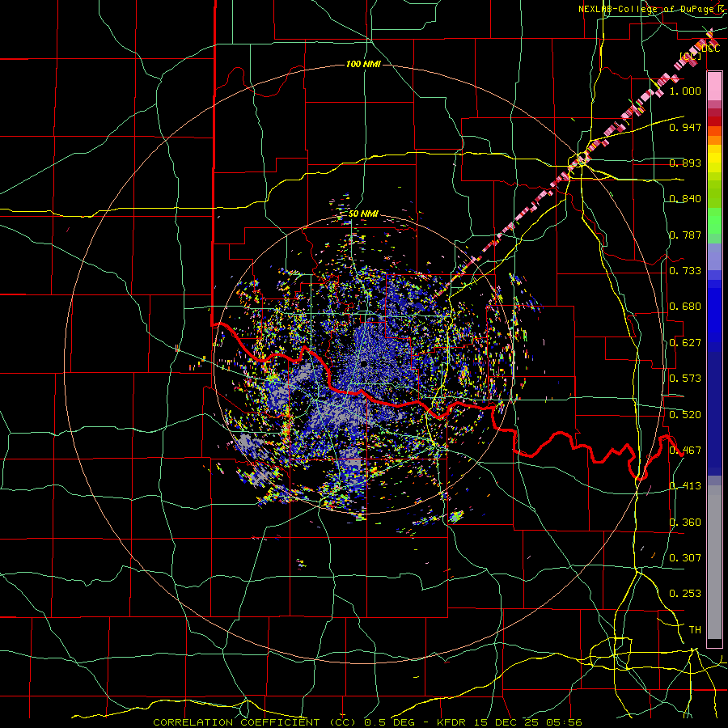Click the KFDR station identifier in caption
The image size is (728, 728).
(452, 722)
